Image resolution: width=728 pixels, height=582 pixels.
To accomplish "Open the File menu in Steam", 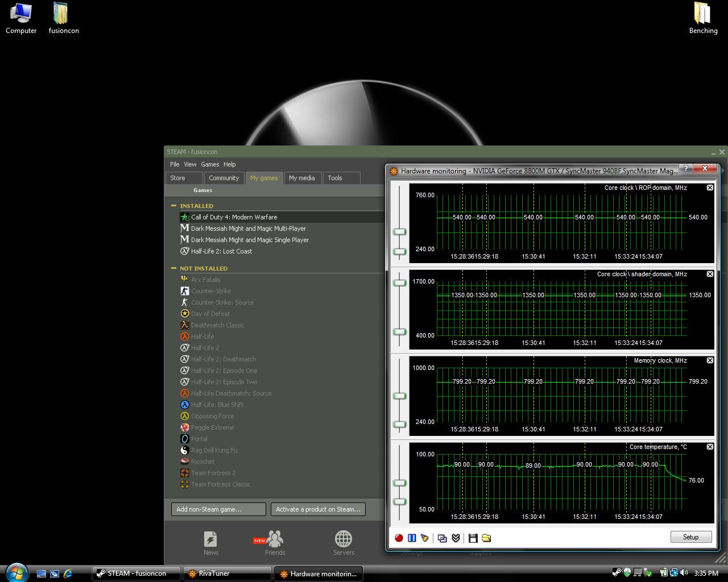I will pos(175,164).
